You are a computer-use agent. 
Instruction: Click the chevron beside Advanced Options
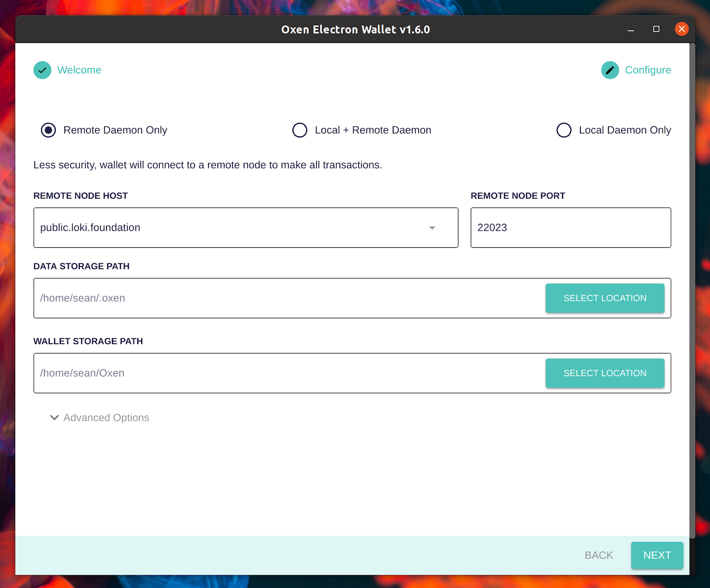pos(54,418)
